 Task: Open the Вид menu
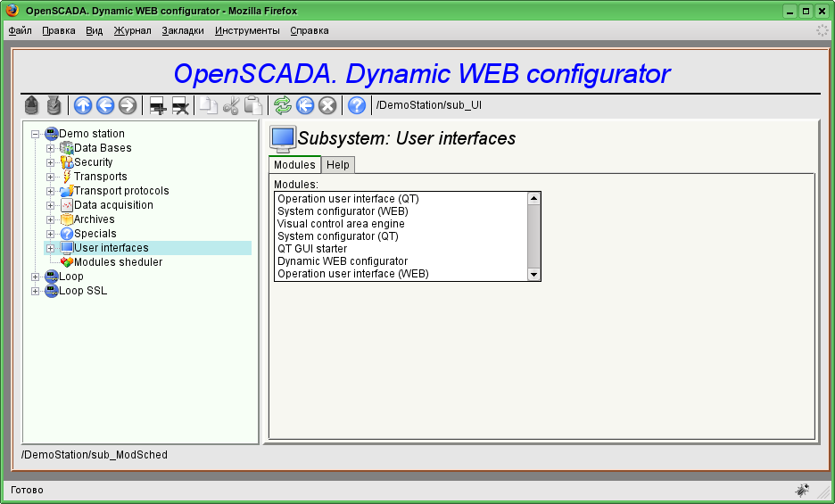pos(95,30)
